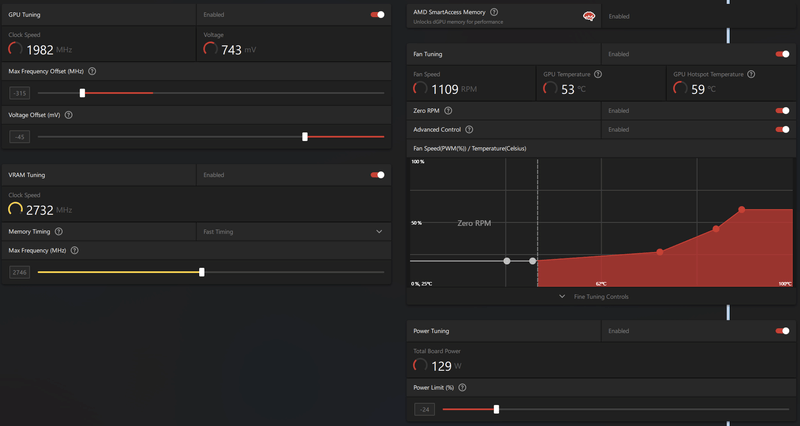The image size is (800, 426).
Task: Click the GPU hotspot temperature gauge icon
Action: pos(680,88)
